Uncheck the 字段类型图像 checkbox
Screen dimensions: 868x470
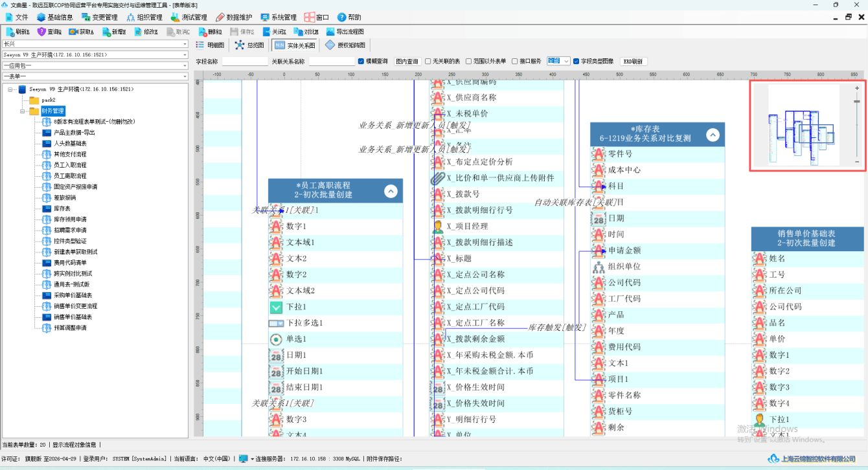(x=577, y=62)
